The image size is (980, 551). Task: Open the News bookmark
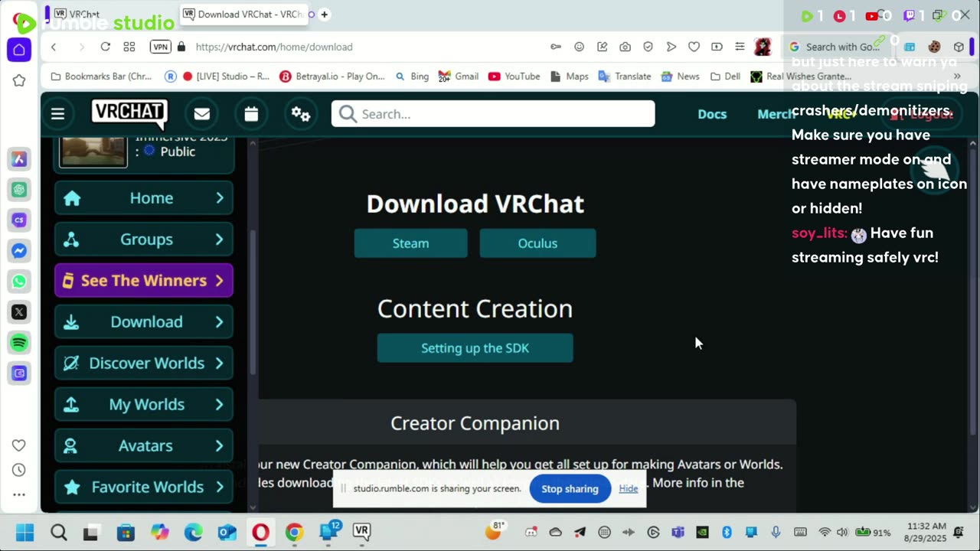click(680, 77)
